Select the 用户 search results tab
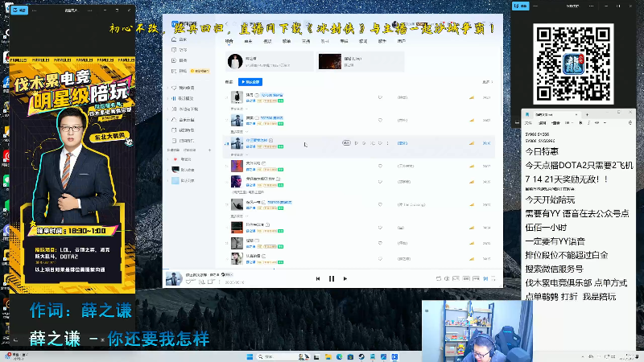The width and height of the screenshot is (644, 362). click(x=401, y=41)
